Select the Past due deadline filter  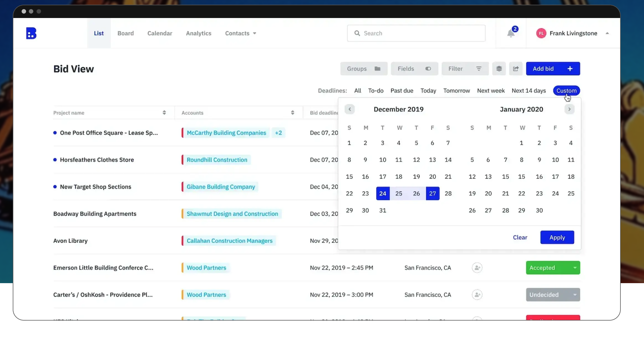[402, 91]
